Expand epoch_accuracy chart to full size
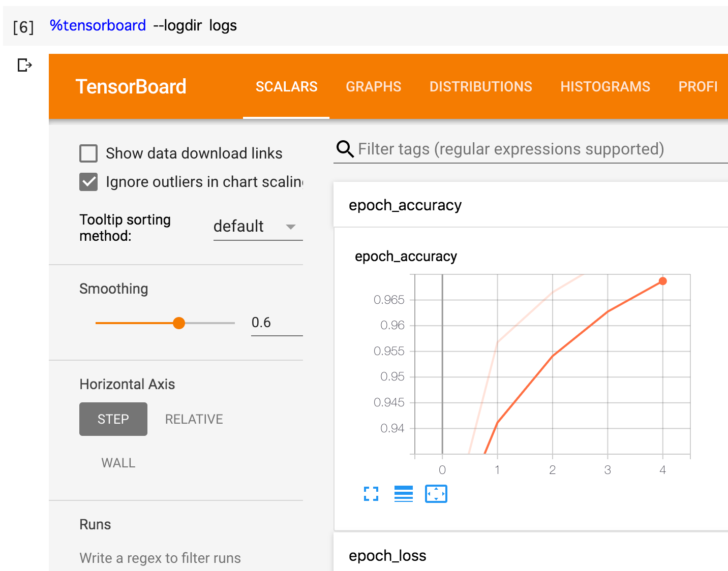This screenshot has height=571, width=728. (371, 494)
